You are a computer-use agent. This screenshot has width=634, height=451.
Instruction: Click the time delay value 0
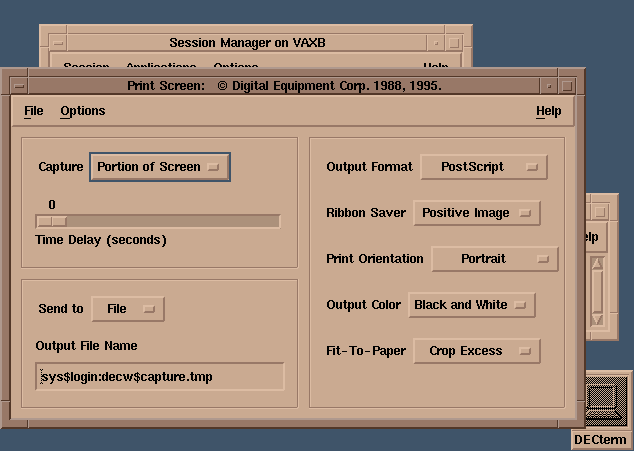coord(52,205)
